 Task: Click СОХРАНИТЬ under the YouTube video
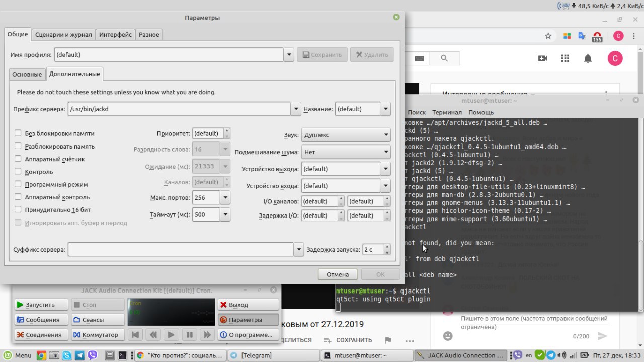pyautogui.click(x=348, y=340)
